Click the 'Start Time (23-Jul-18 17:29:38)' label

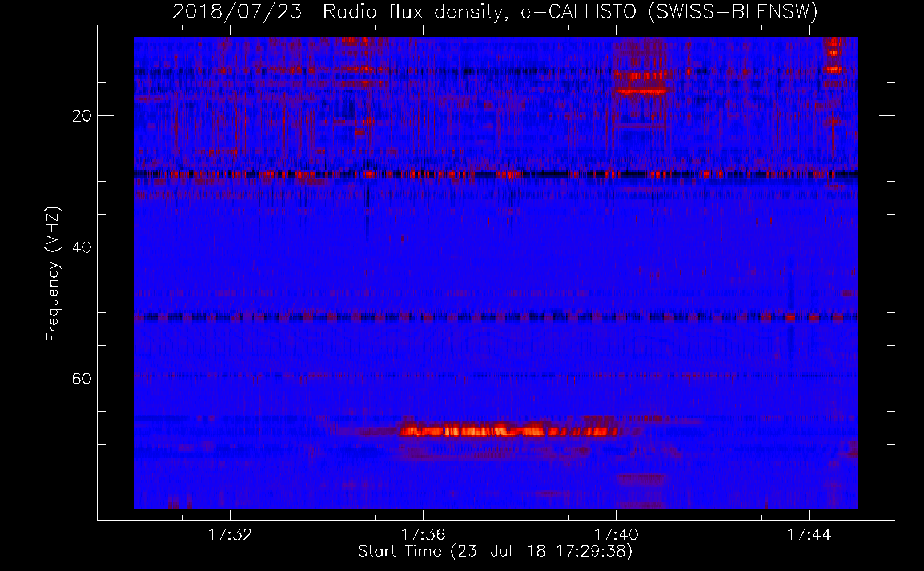[495, 551]
